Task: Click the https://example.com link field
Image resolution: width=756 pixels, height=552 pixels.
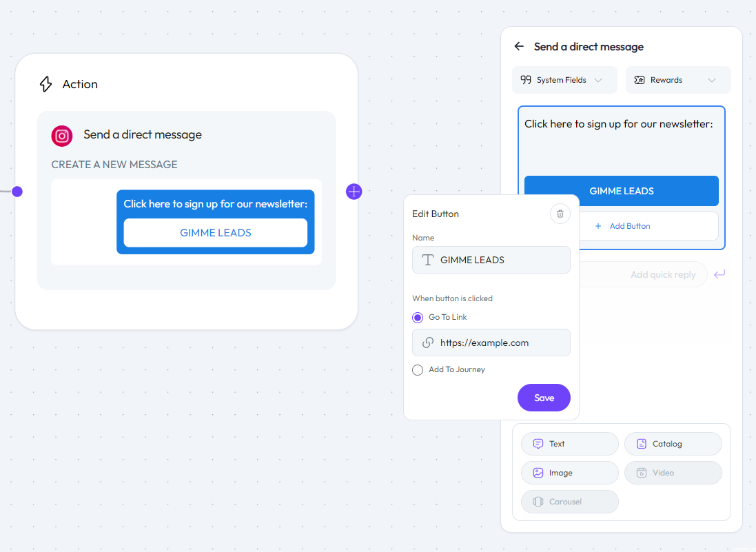Action: (500, 343)
